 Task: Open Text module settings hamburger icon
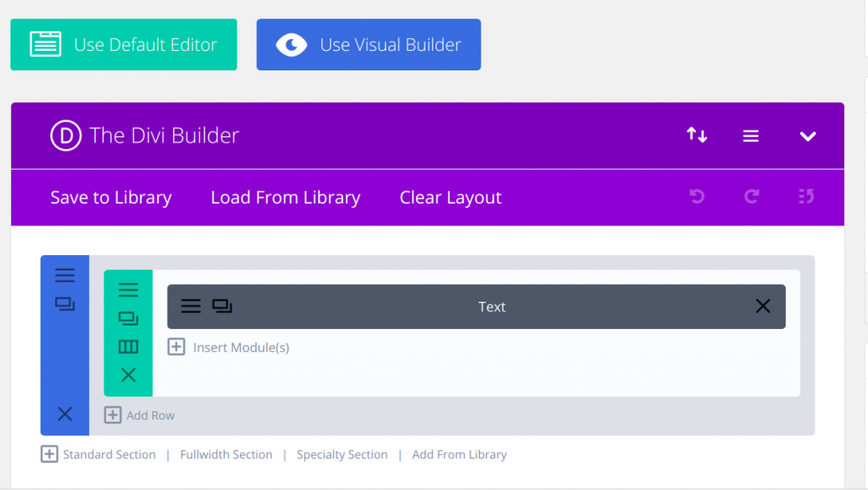point(191,306)
